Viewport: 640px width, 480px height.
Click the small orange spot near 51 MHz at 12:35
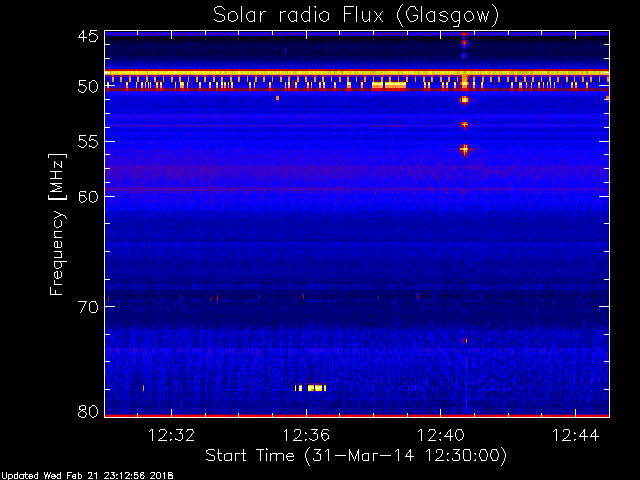click(278, 98)
